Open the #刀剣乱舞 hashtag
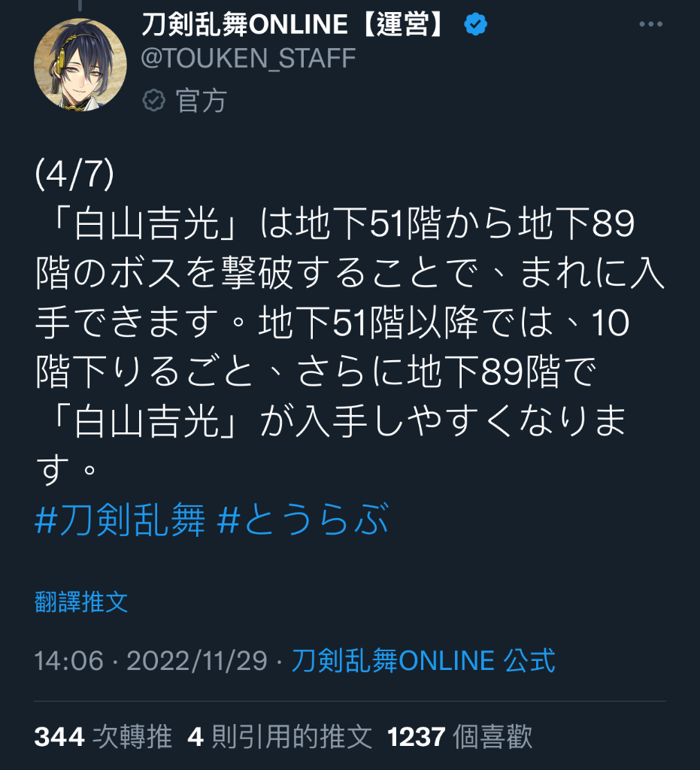700x770 pixels. pos(120,520)
